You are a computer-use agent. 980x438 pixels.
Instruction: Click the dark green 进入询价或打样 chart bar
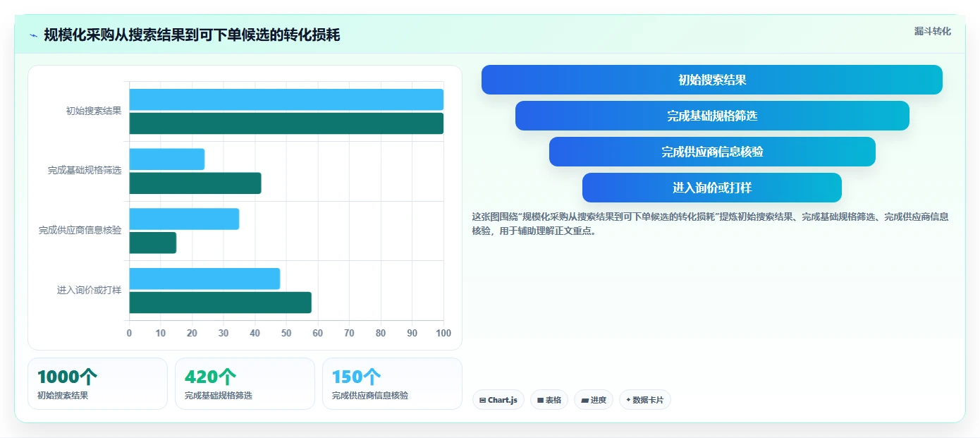click(x=220, y=303)
